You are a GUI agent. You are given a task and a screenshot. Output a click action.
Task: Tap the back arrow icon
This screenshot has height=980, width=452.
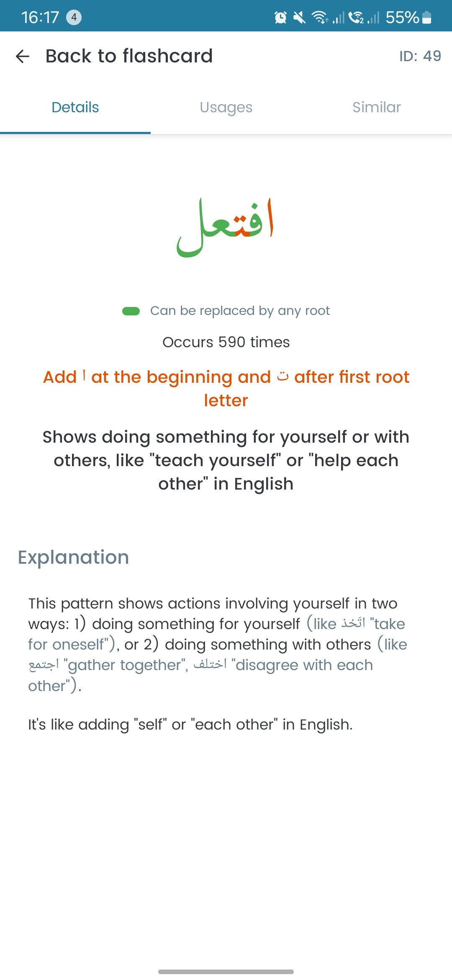coord(23,56)
